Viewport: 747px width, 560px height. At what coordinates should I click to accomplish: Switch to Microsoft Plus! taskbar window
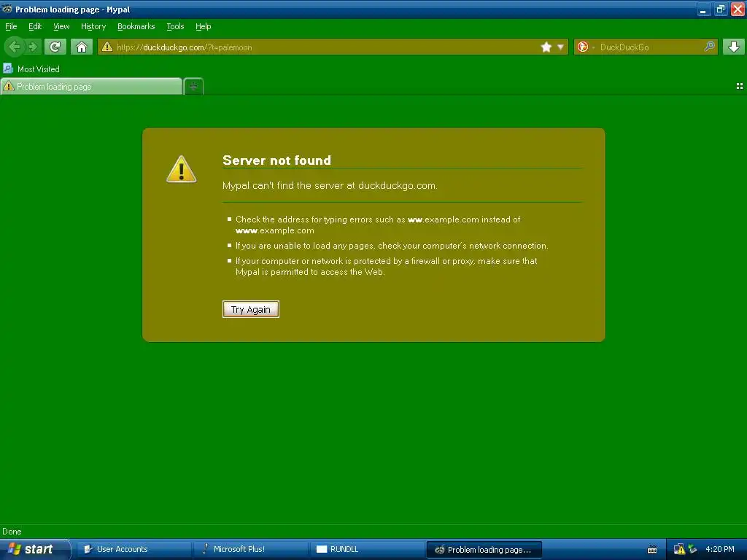251,549
